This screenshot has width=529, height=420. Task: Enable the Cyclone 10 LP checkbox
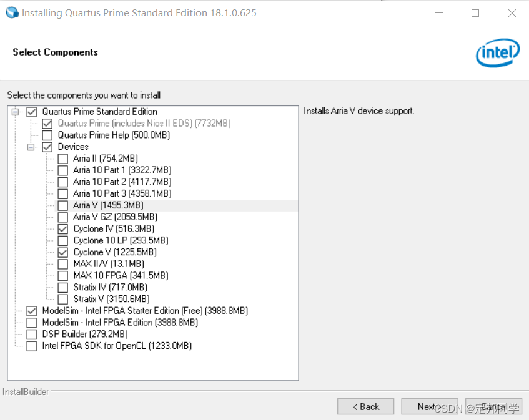62,241
